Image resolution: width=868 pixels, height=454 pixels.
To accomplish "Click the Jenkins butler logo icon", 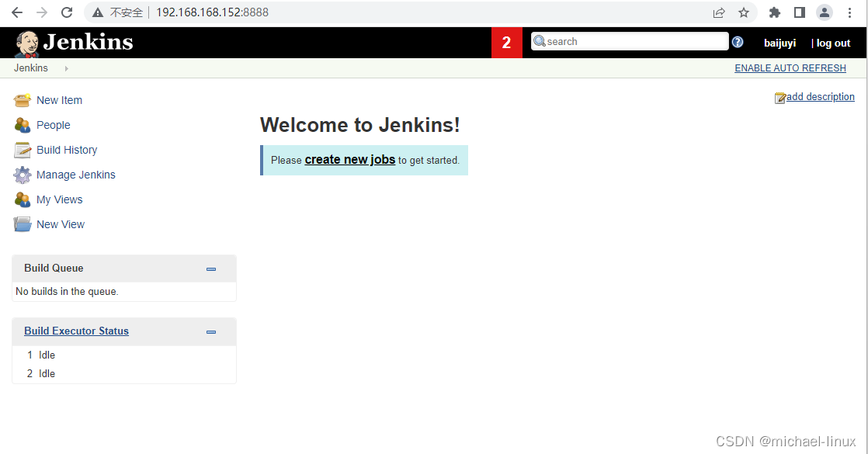I will click(x=26, y=43).
